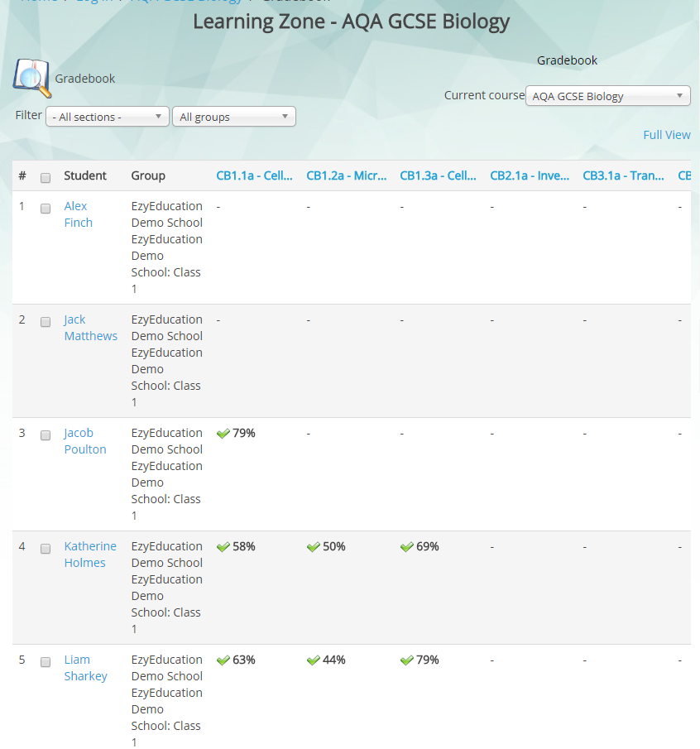This screenshot has width=700, height=749.
Task: Open Jack Matthews's student link
Action: pos(91,328)
